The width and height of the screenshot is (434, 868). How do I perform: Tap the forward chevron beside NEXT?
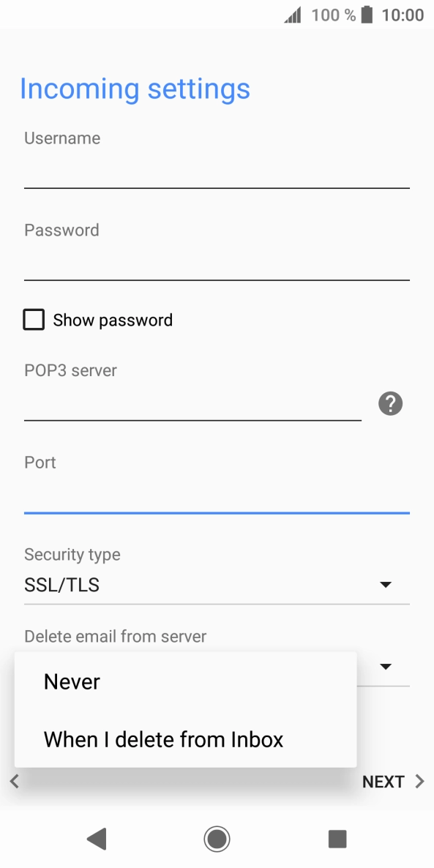[x=417, y=781]
